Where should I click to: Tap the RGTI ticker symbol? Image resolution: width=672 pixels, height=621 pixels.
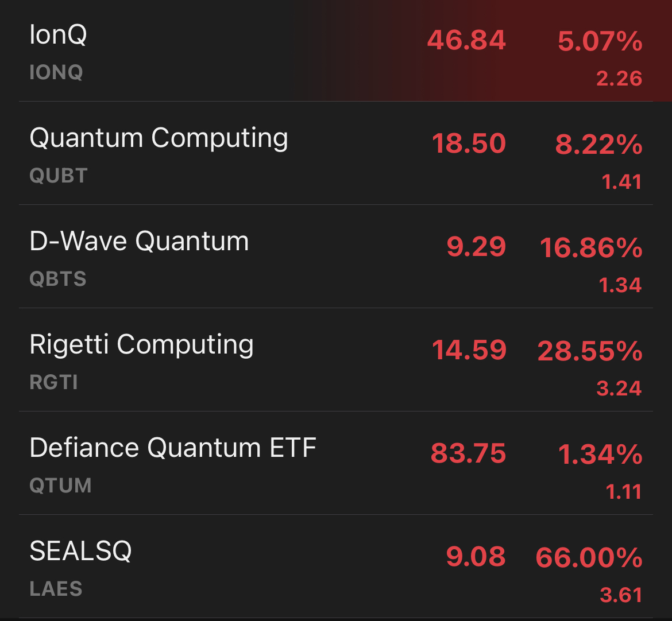(54, 383)
